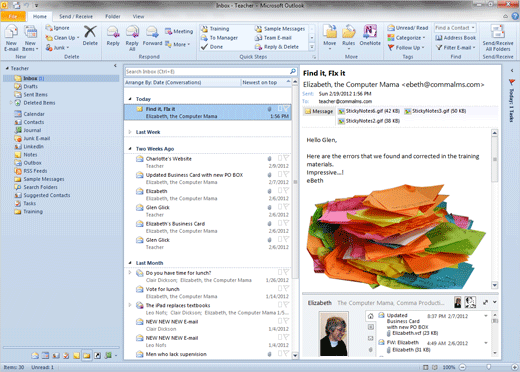Screen dimensions: 520x372
Task: Open the Folder ribbon tab
Action: click(x=113, y=16)
